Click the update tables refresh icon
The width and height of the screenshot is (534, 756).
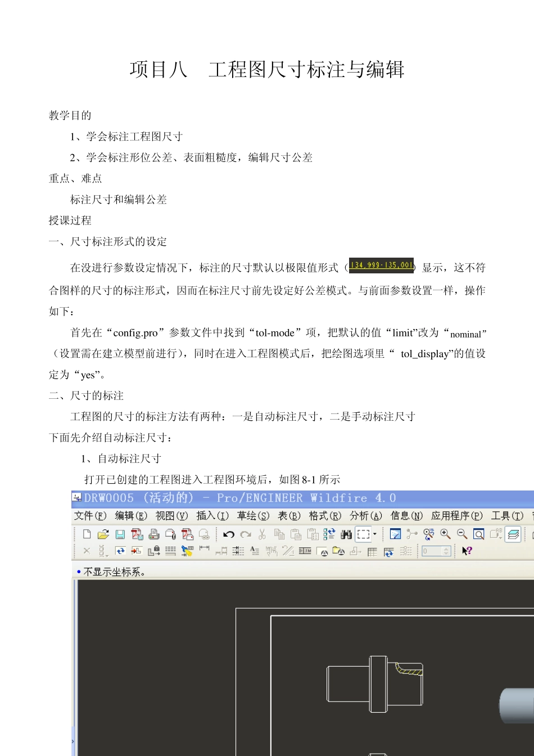(389, 552)
